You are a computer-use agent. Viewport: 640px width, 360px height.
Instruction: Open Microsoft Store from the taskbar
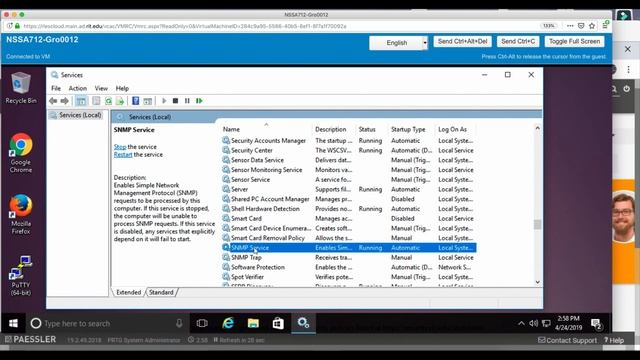[x=278, y=323]
